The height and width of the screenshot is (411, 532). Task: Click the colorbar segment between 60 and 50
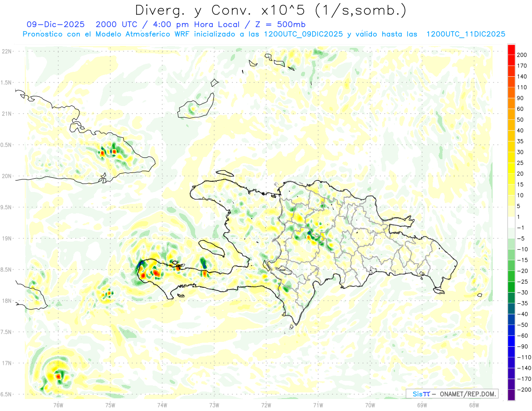tap(511, 114)
